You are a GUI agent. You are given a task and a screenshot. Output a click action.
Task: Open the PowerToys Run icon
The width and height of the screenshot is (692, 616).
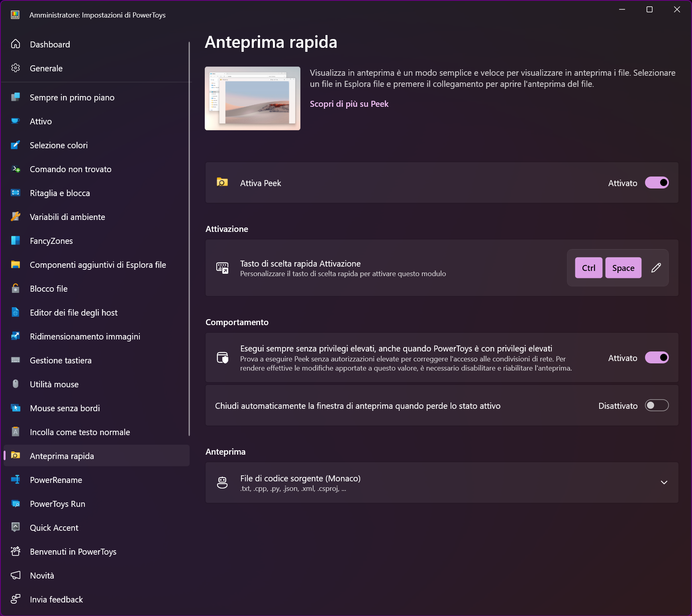[x=16, y=504]
